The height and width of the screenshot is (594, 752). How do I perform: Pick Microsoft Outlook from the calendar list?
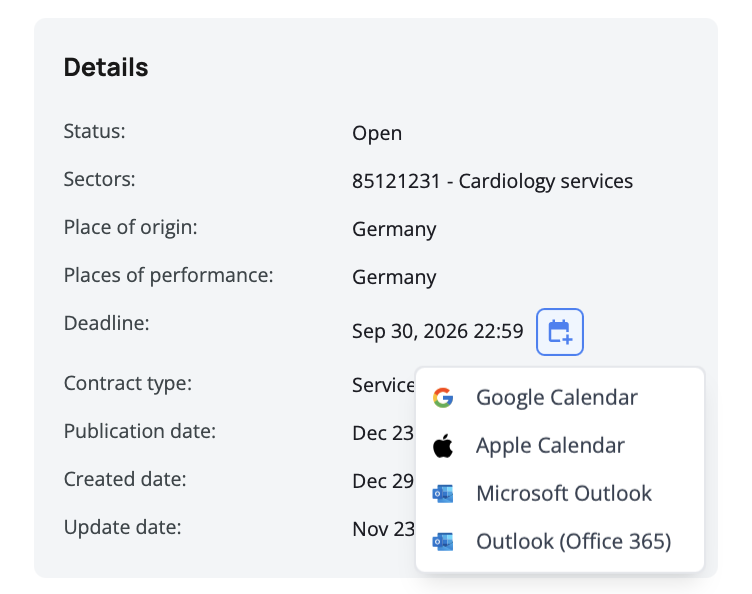click(x=563, y=494)
